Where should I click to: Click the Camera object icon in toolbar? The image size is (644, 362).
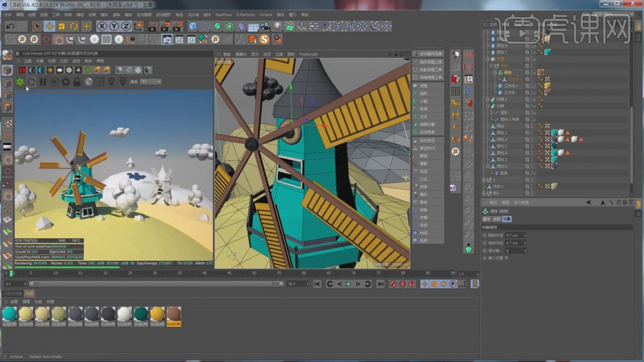point(265,26)
